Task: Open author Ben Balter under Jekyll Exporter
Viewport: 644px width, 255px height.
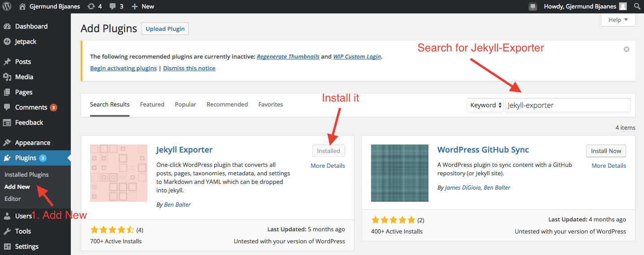Action: tap(177, 204)
